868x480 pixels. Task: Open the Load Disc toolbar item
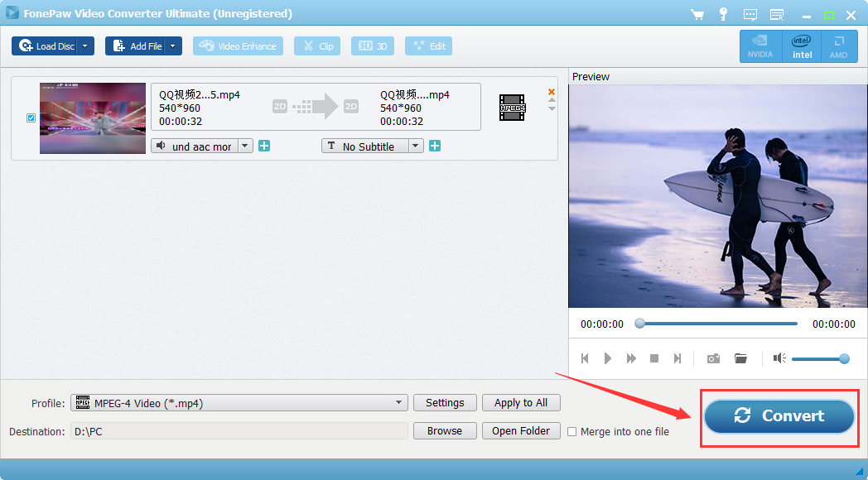tap(46, 46)
